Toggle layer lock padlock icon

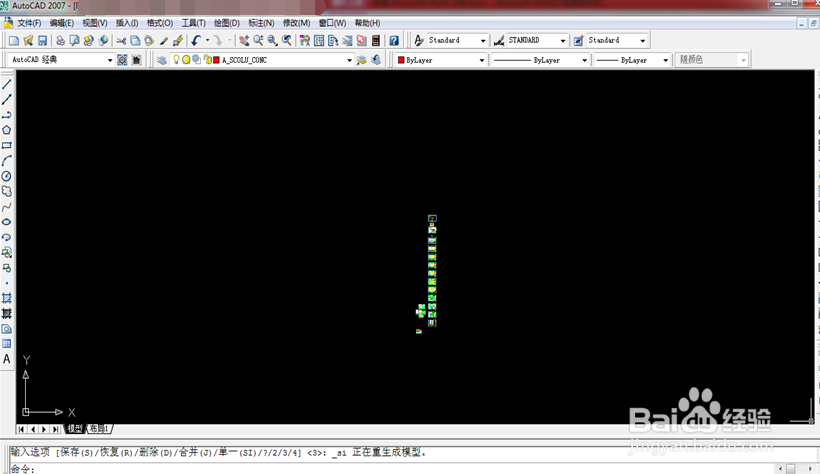click(207, 60)
